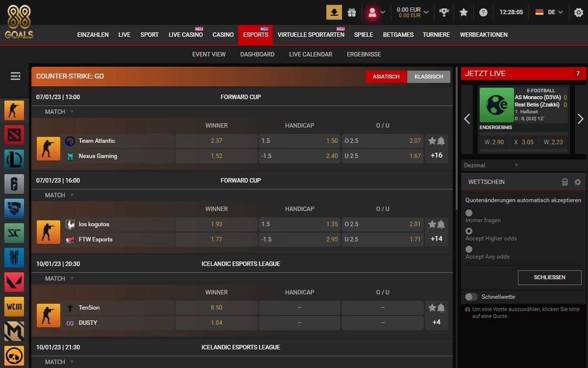Show +14 more markets for los kogutos
The width and height of the screenshot is (588, 368).
437,239
